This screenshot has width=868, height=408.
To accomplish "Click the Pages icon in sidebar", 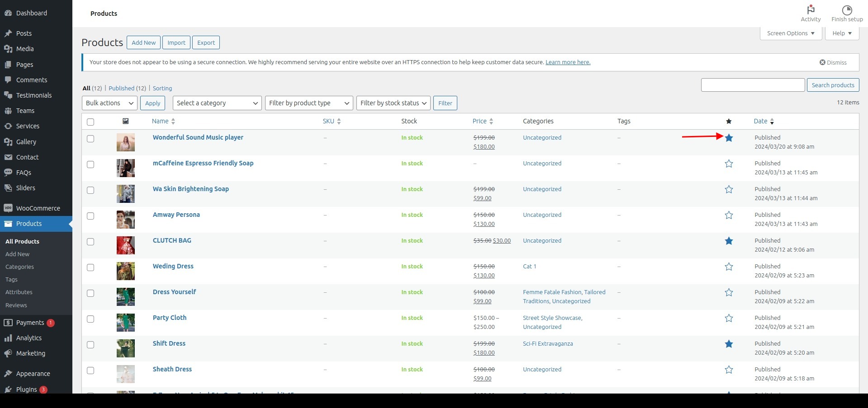I will tap(8, 65).
